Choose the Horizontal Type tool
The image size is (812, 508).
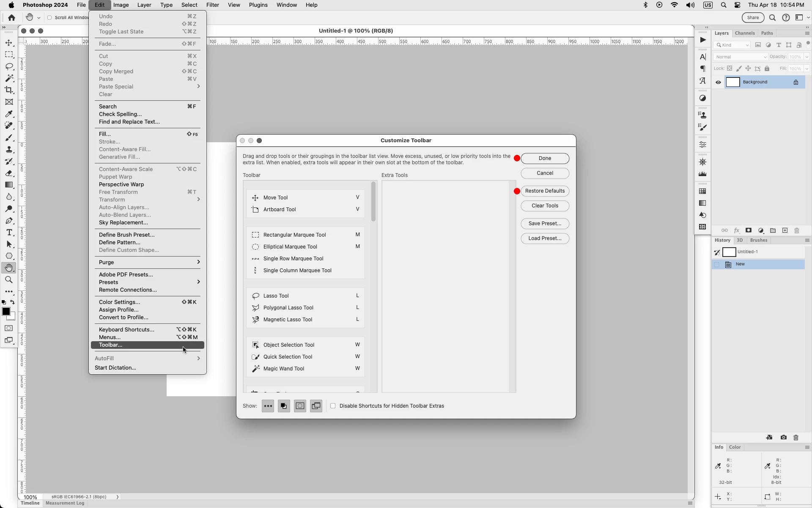click(x=9, y=232)
